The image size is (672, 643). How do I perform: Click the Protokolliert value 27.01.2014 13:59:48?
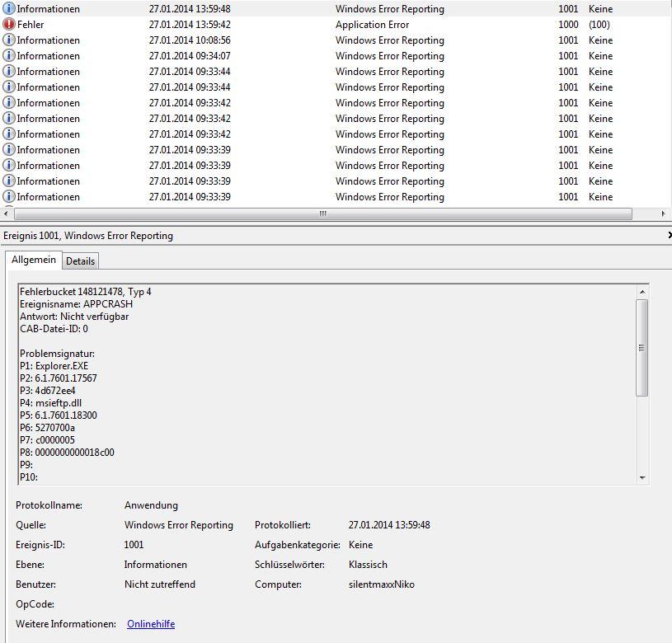pos(389,525)
